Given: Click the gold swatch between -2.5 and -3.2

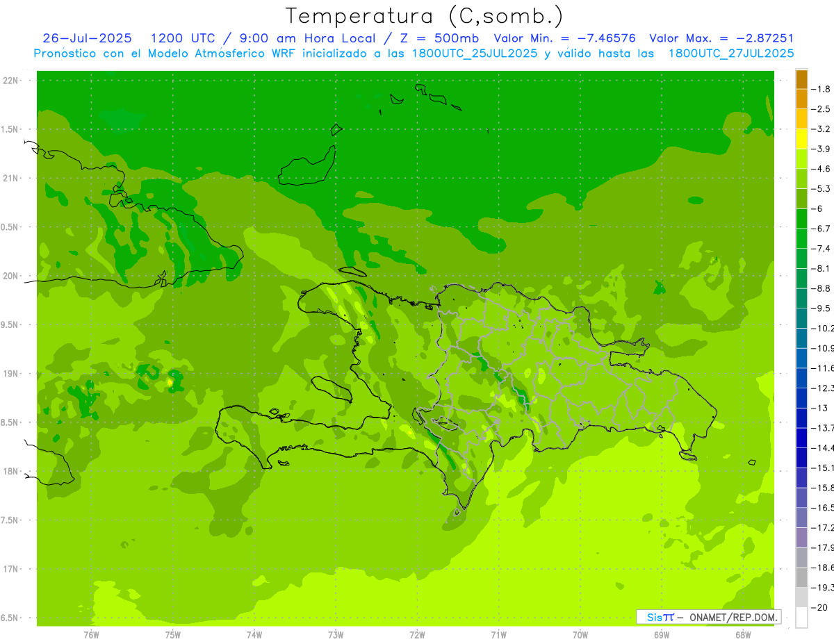Looking at the screenshot, I should click(801, 119).
